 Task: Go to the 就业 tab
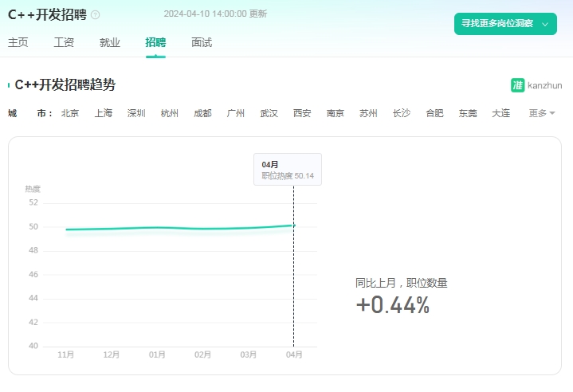coord(110,42)
